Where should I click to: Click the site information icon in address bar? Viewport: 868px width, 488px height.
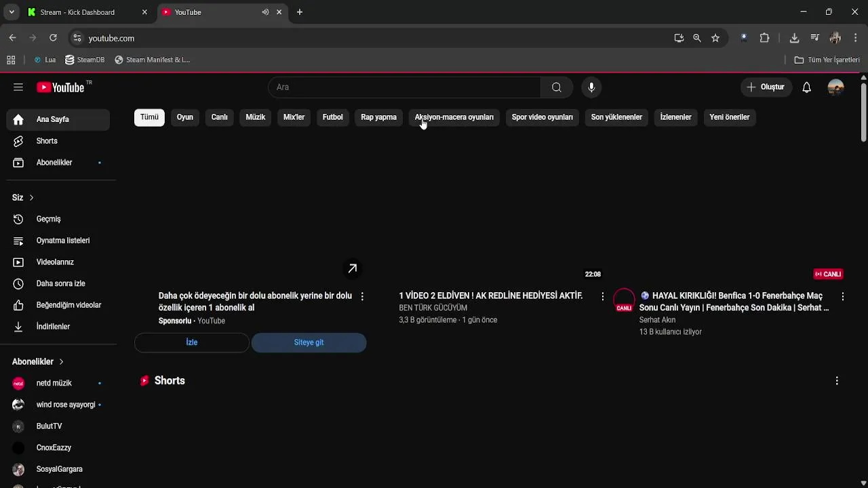tap(77, 38)
